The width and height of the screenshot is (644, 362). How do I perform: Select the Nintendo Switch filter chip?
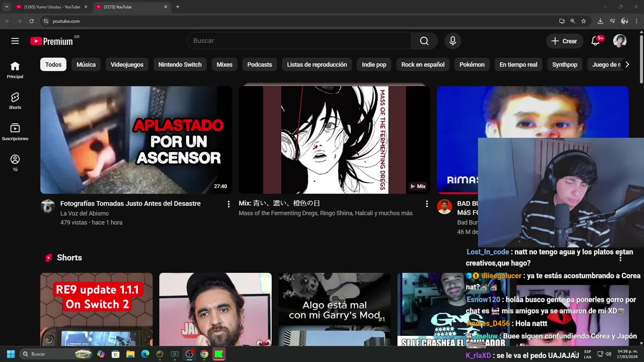pyautogui.click(x=180, y=64)
